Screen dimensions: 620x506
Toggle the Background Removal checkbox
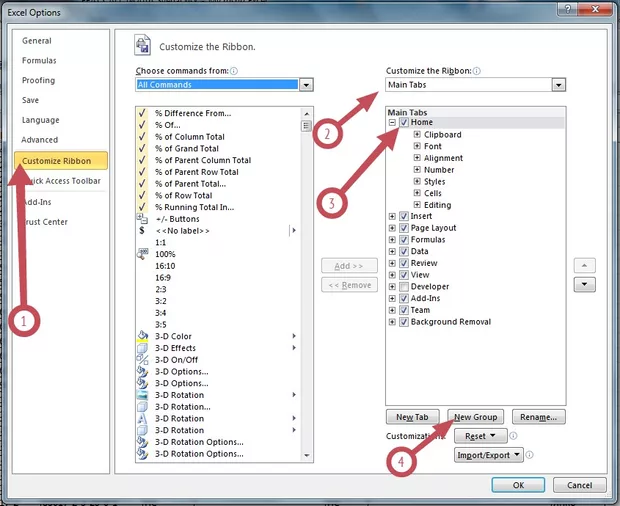(x=404, y=322)
